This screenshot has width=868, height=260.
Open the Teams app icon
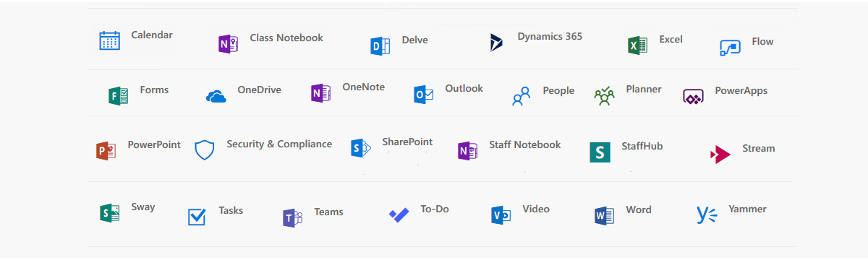[292, 218]
